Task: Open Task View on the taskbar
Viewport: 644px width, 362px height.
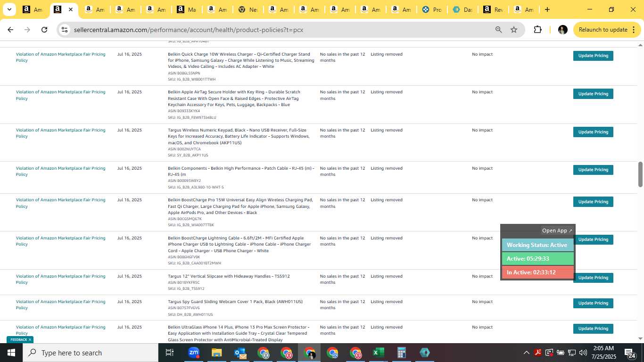Action: click(x=170, y=353)
